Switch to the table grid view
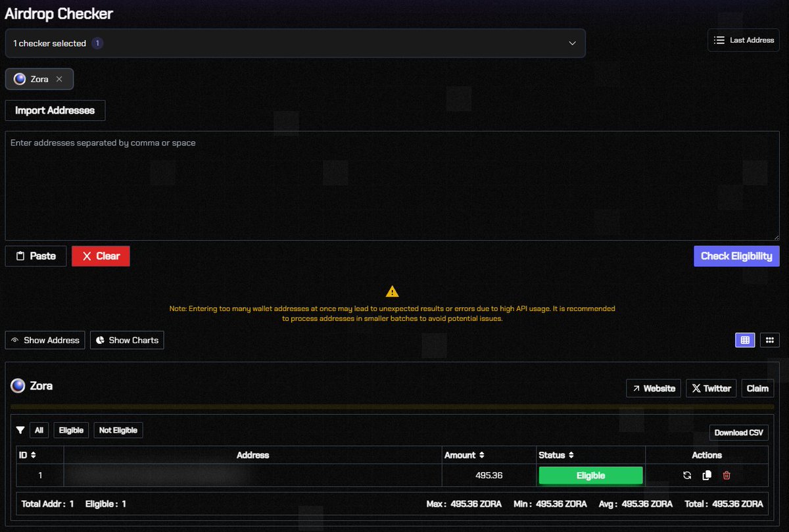The image size is (789, 532). coord(745,340)
